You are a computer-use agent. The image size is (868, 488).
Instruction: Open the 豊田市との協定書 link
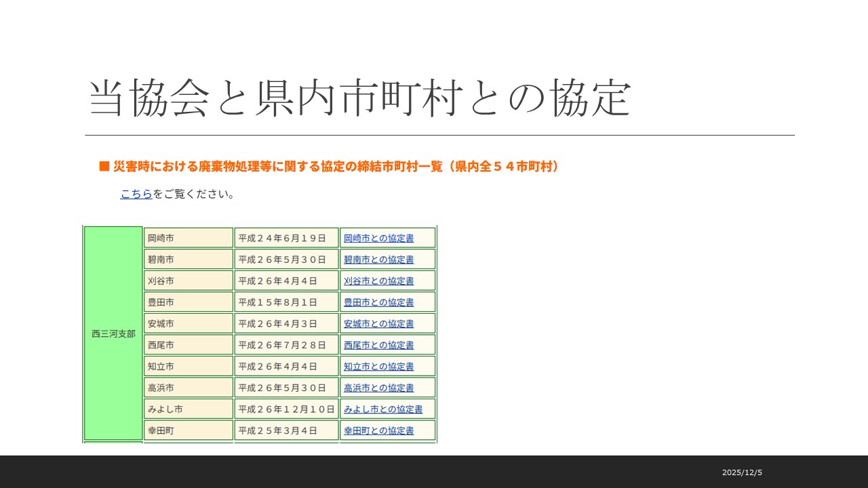[x=378, y=302]
